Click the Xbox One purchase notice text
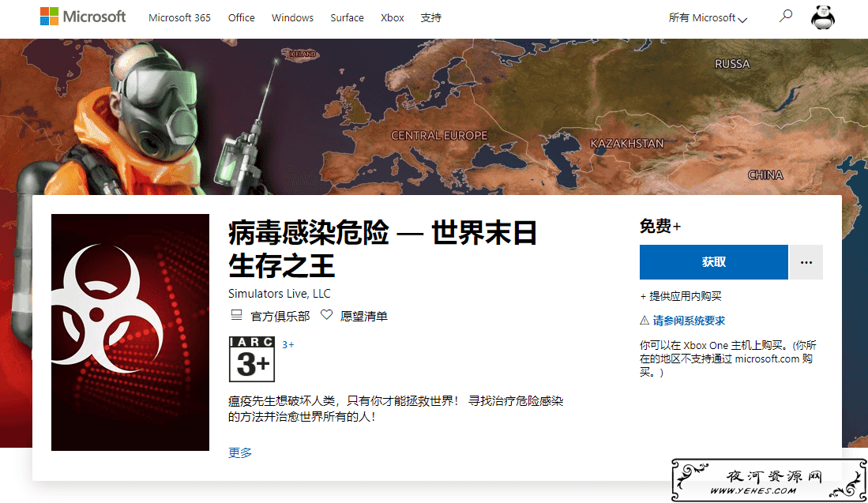The height and width of the screenshot is (503, 868). click(x=728, y=358)
